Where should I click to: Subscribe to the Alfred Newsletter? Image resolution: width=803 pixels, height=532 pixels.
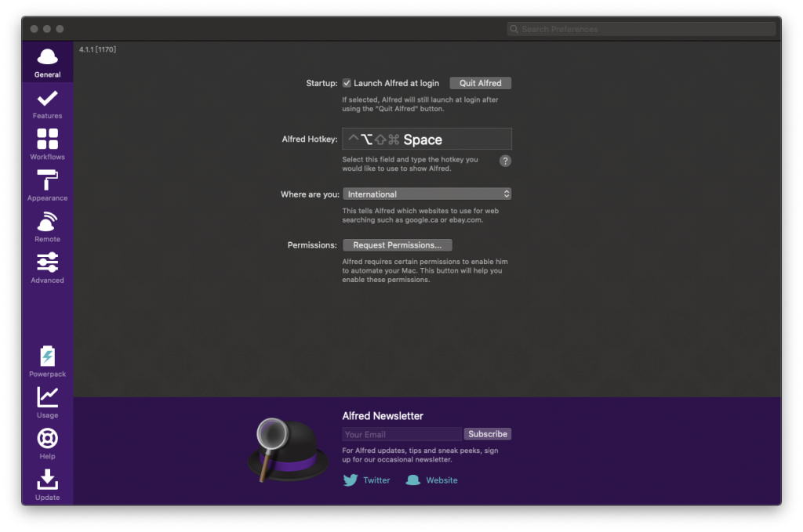click(x=488, y=434)
